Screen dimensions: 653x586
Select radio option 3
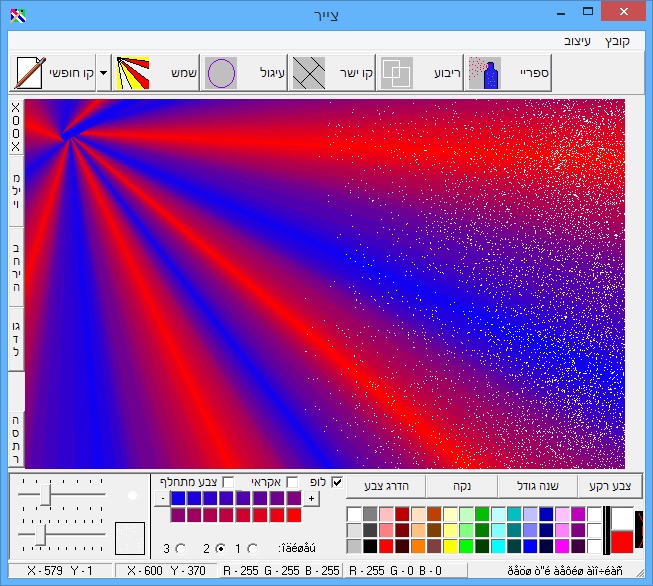181,549
